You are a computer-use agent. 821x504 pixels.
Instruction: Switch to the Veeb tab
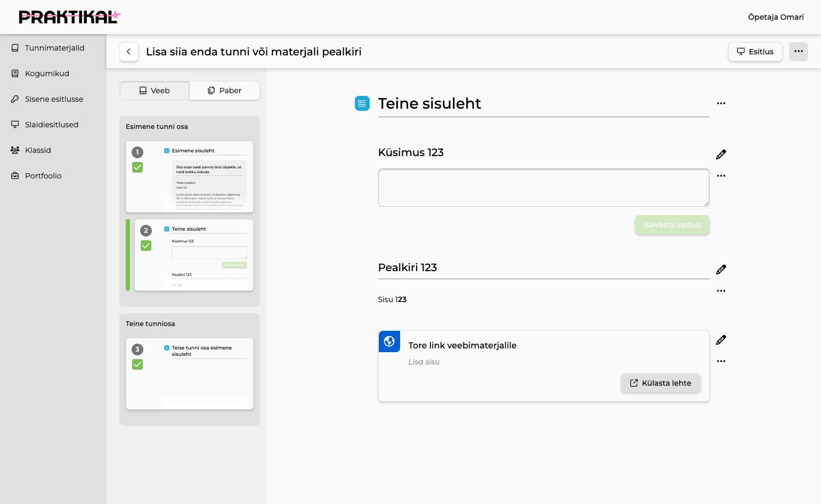tap(155, 91)
